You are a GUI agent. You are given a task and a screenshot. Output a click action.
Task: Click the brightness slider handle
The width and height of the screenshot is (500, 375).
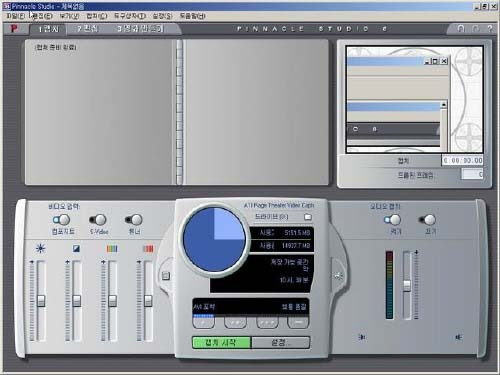41,301
